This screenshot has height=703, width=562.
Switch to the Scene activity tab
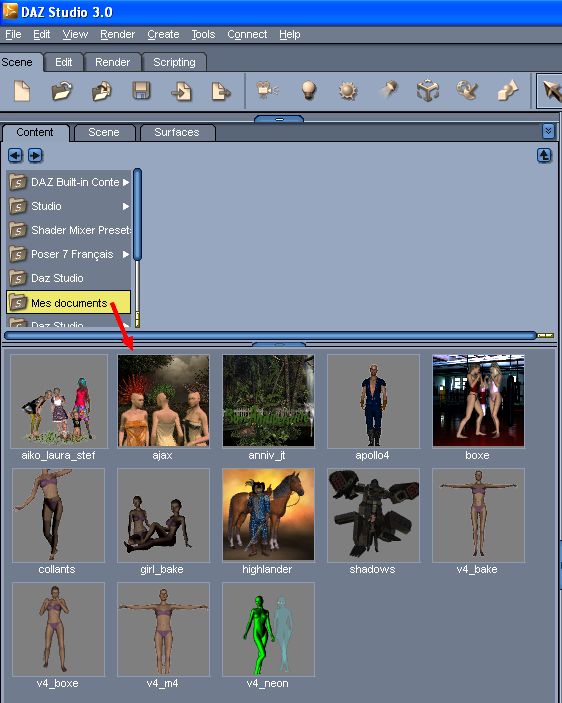21,62
